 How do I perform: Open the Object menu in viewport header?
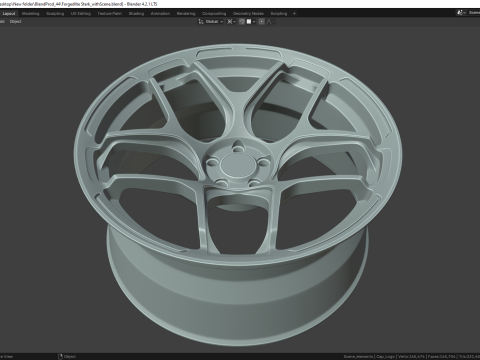pos(15,22)
